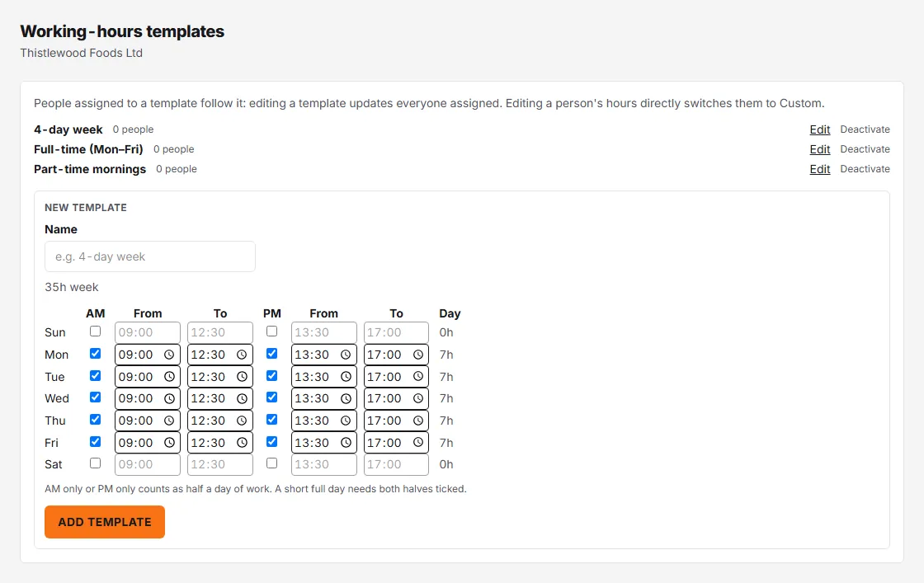
Task: Tick Saturday PM checkbox
Action: 271,463
